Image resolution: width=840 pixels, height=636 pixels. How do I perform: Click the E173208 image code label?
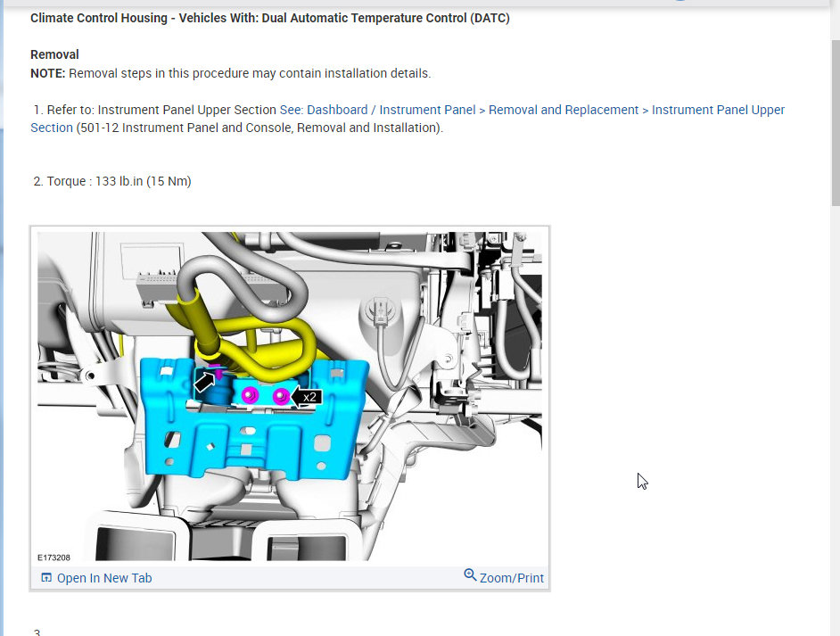pos(54,558)
